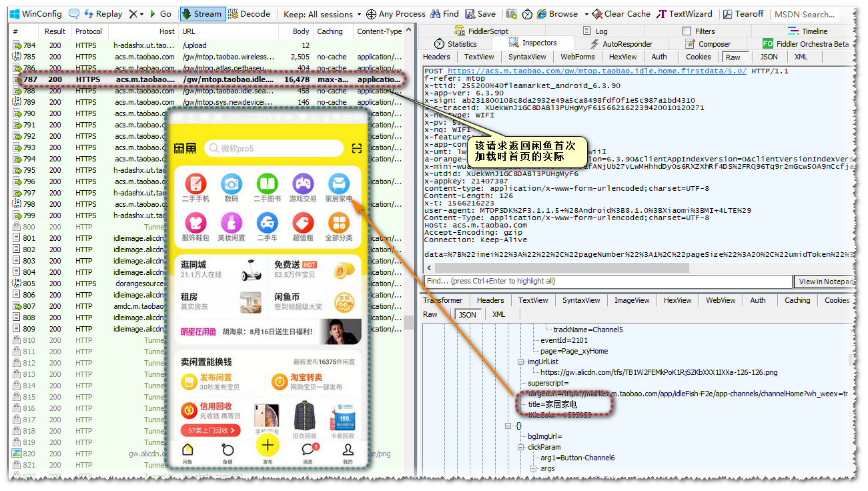Click the Any Process target icon

click(371, 13)
